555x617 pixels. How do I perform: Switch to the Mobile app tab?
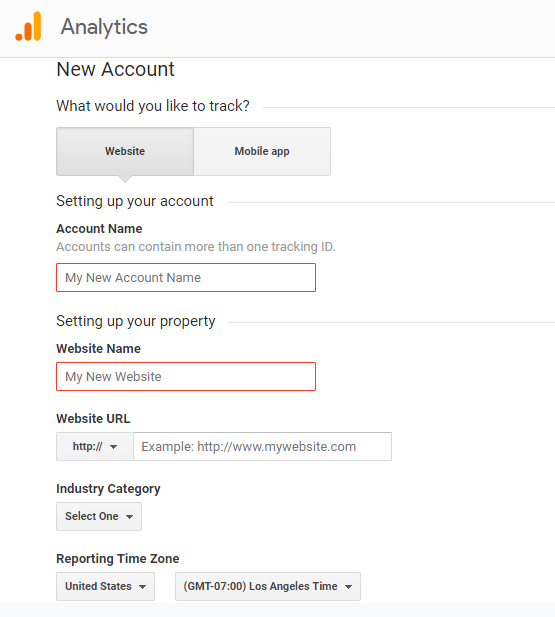262,151
